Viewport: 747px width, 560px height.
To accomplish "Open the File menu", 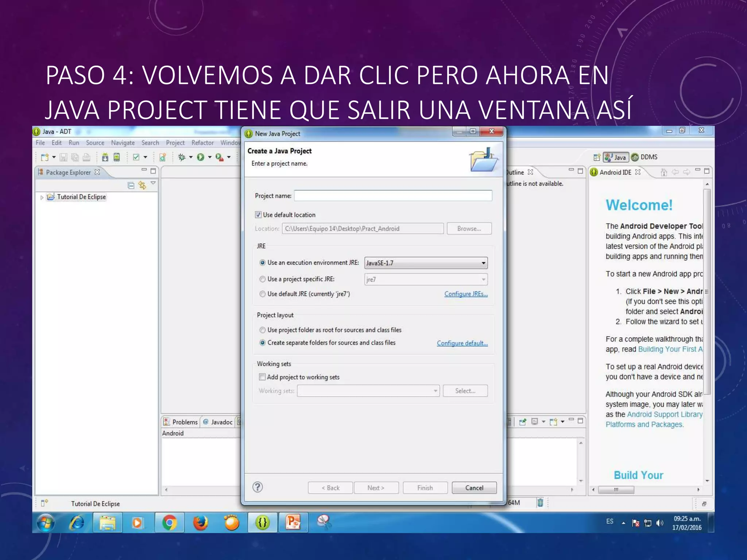I will [40, 143].
